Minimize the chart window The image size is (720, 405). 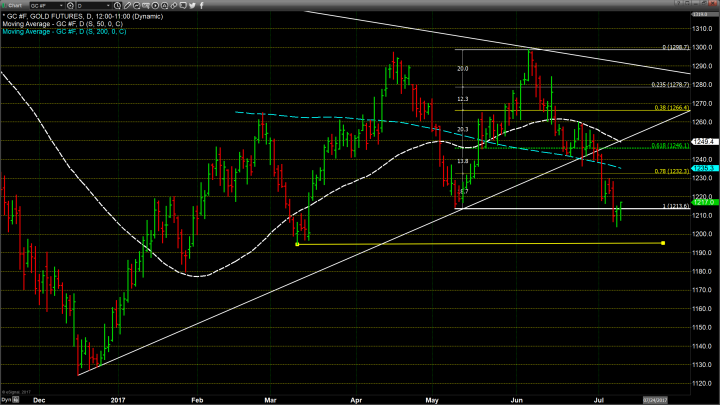tap(696, 3)
